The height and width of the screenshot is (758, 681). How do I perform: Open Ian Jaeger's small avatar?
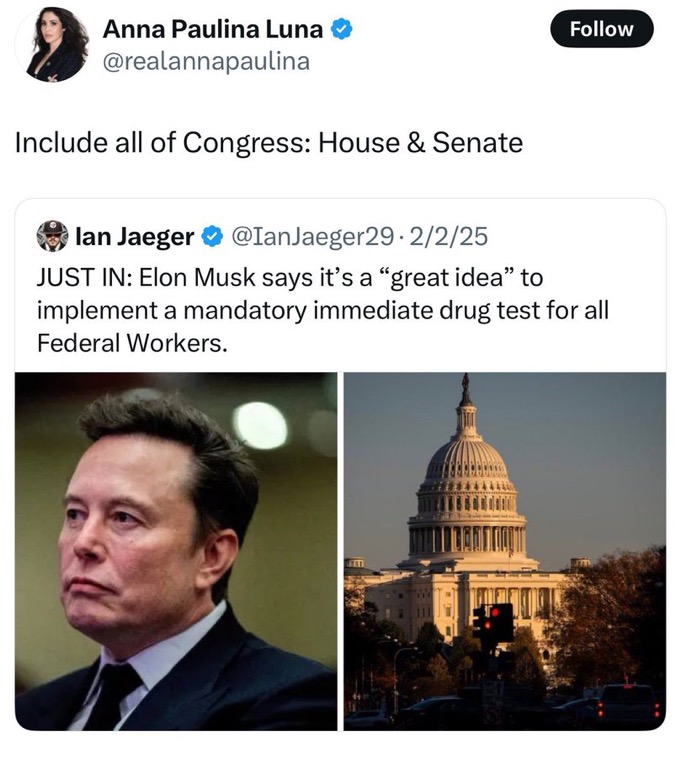tap(53, 236)
